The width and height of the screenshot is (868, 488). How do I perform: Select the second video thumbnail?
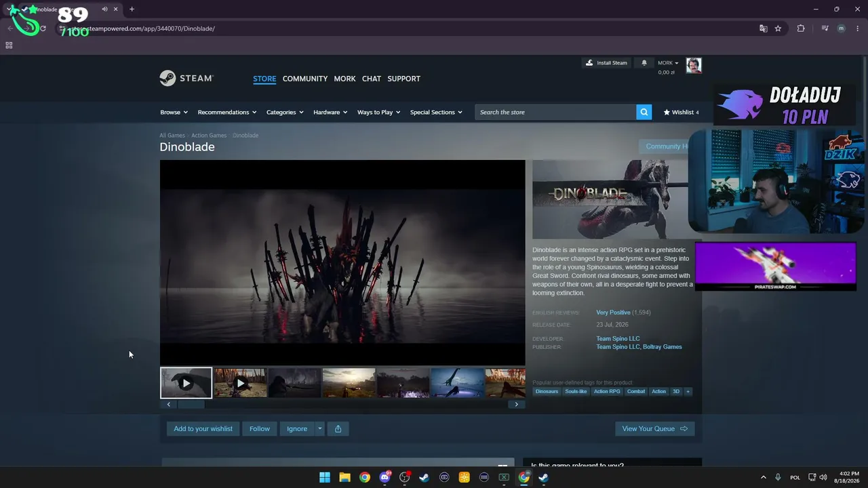click(240, 383)
